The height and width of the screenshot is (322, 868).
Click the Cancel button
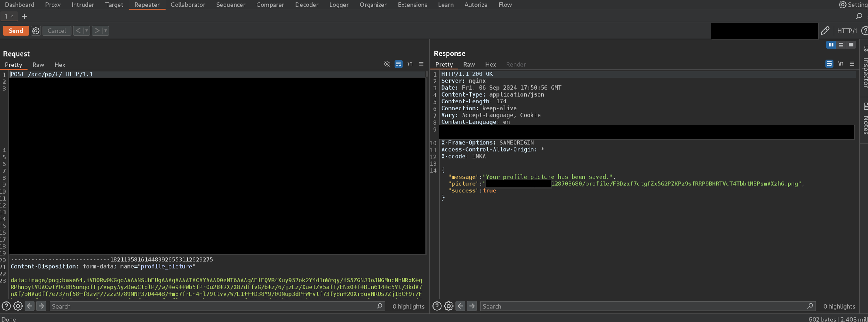coord(56,31)
